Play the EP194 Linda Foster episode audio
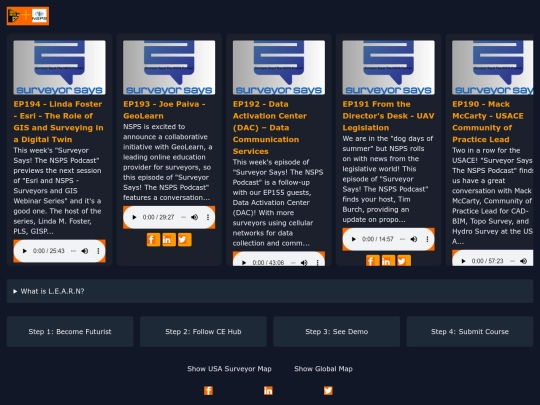 pyautogui.click(x=24, y=251)
